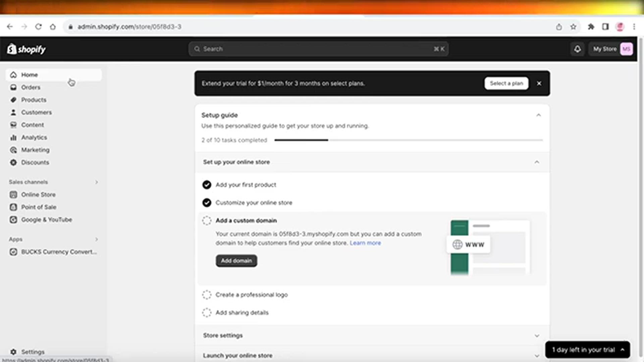Dismiss the extend trial banner

[539, 83]
